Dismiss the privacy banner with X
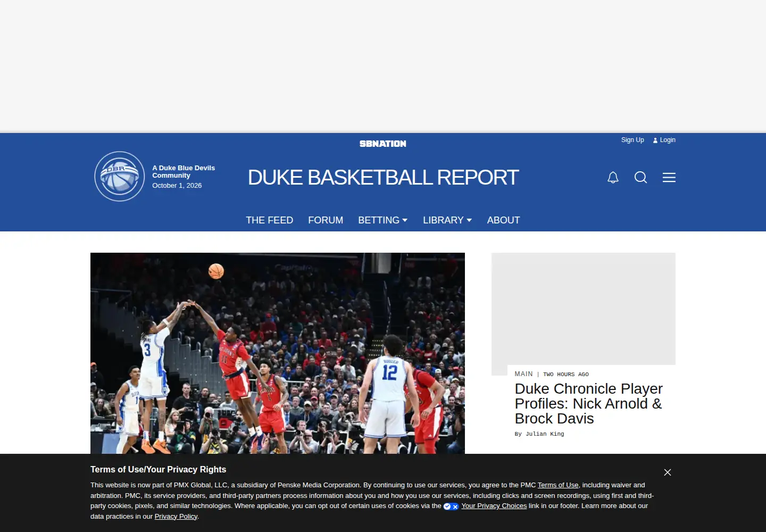This screenshot has height=532, width=766. (668, 472)
